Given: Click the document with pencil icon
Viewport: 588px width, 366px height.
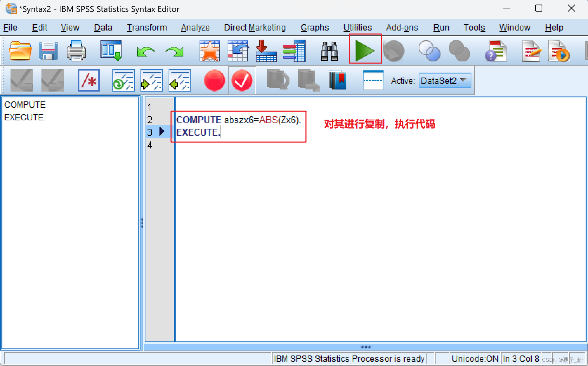Looking at the screenshot, I should [x=531, y=51].
